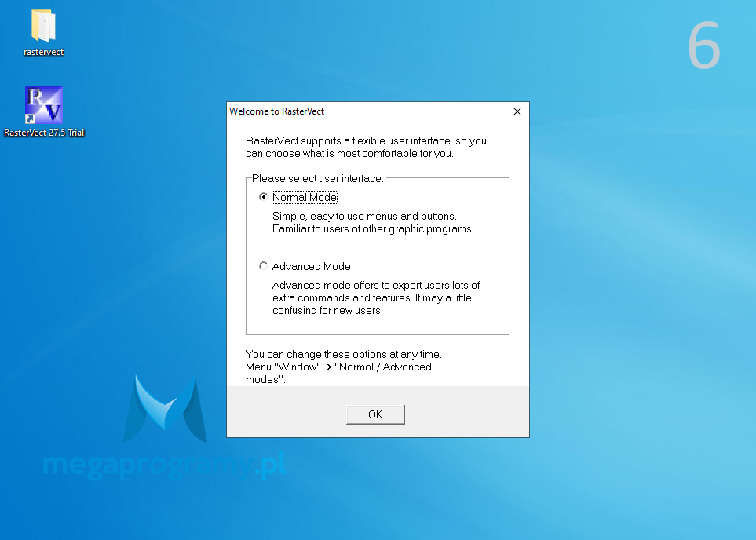Select the Advanced Mode radio button
The height and width of the screenshot is (540, 756).
click(x=263, y=265)
